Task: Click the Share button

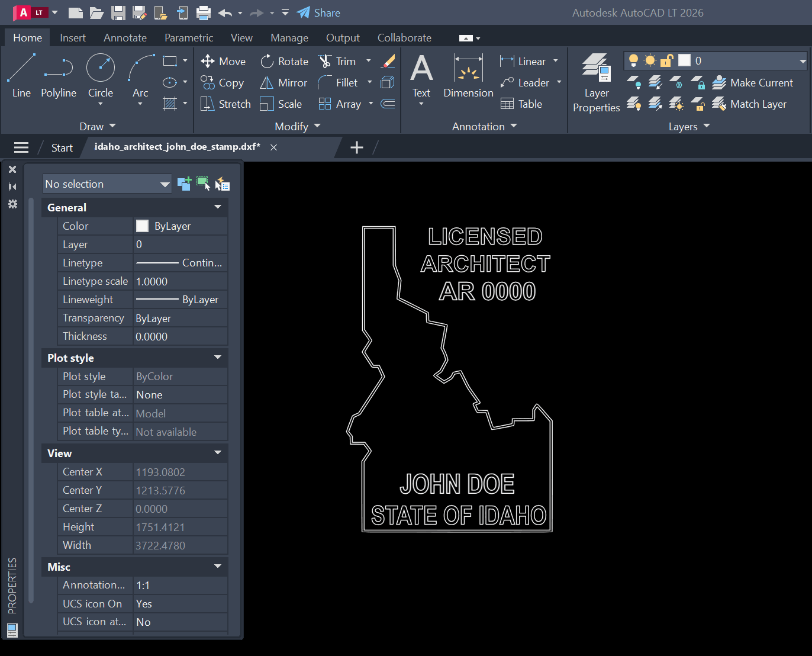Action: tap(318, 12)
